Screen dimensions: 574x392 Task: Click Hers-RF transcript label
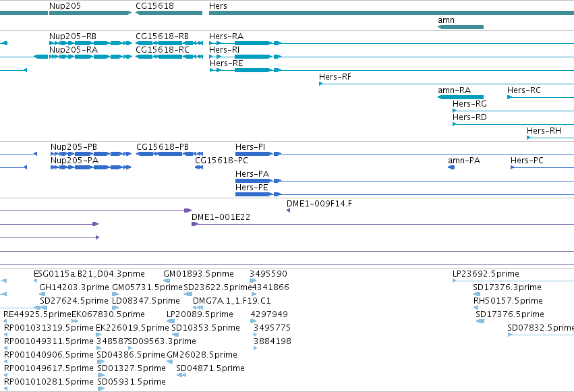[335, 77]
